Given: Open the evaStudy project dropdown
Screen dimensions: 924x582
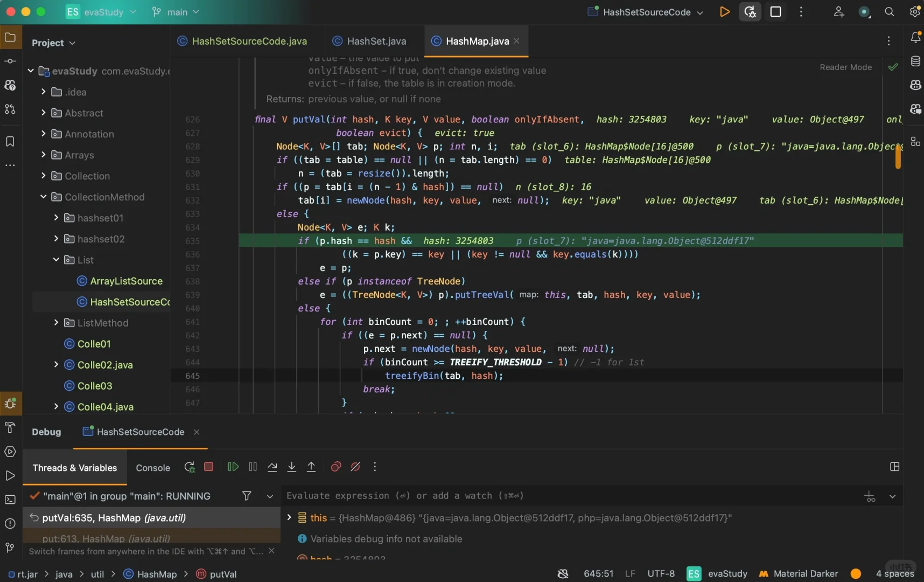Looking at the screenshot, I should tap(102, 12).
